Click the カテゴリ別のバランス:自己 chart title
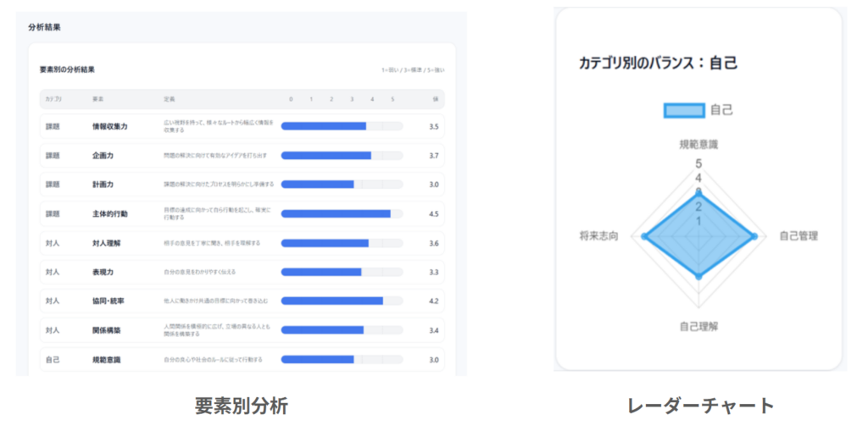The height and width of the screenshot is (431, 868). [658, 63]
